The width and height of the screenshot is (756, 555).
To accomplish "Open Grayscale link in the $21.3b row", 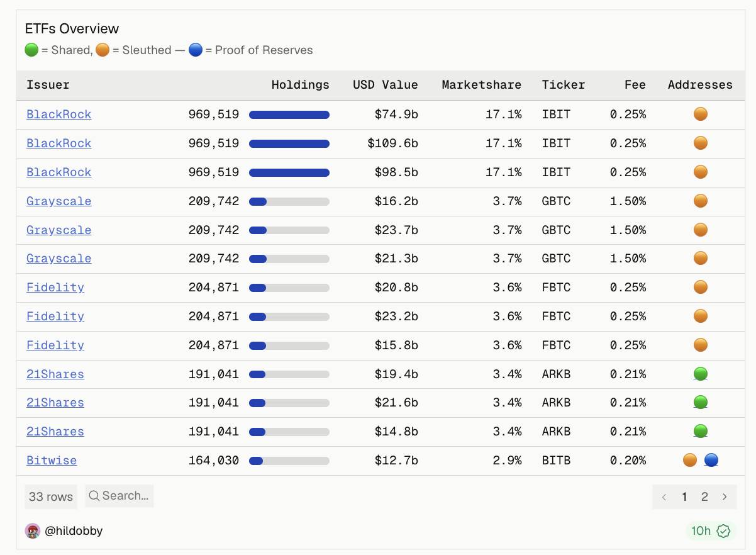I will click(58, 259).
